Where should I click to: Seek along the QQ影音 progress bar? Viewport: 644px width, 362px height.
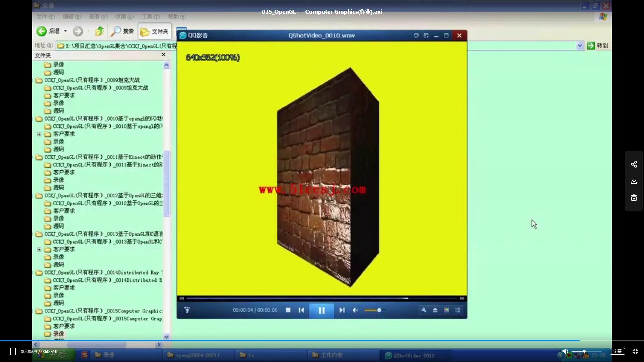pos(322,298)
